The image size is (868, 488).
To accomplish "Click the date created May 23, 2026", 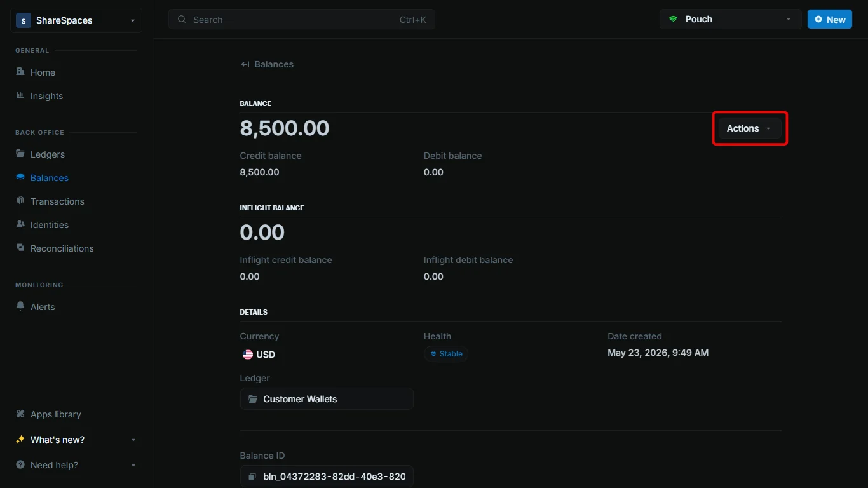I will pos(658,353).
